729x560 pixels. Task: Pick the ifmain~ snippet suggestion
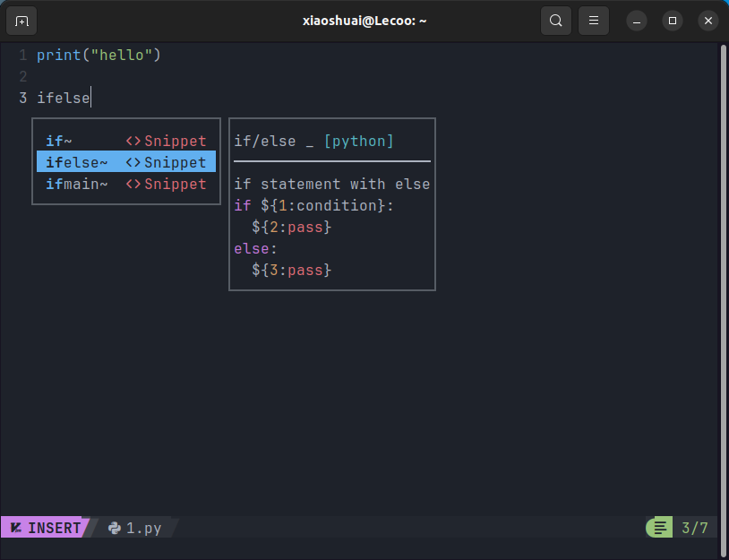pos(77,184)
